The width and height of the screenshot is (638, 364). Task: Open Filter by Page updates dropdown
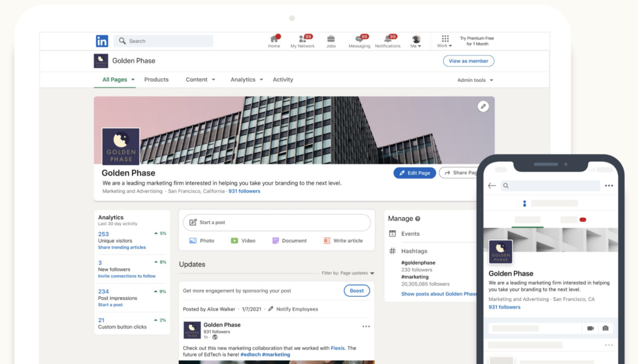348,273
